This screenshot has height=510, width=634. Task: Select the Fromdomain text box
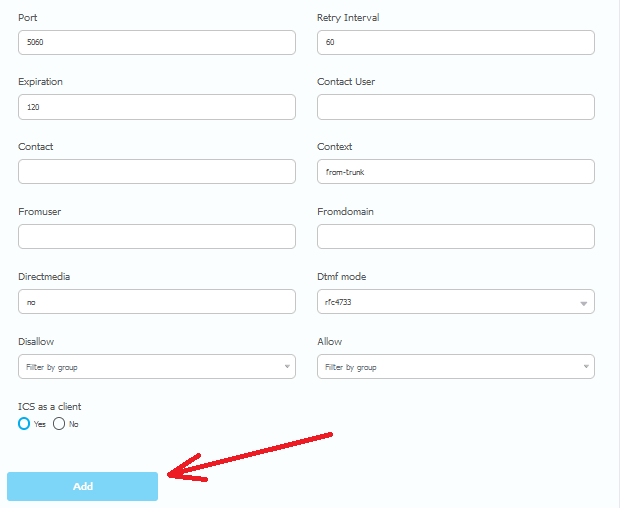(455, 237)
